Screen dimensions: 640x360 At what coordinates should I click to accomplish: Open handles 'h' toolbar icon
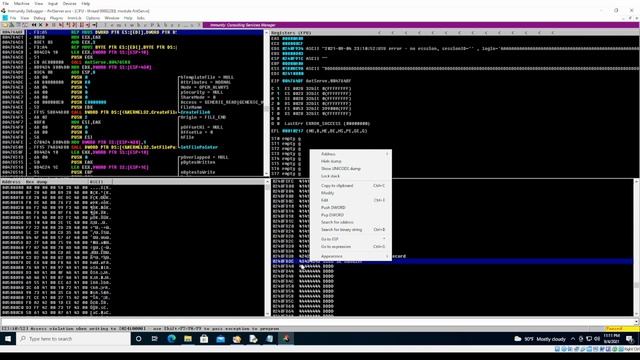click(x=138, y=25)
